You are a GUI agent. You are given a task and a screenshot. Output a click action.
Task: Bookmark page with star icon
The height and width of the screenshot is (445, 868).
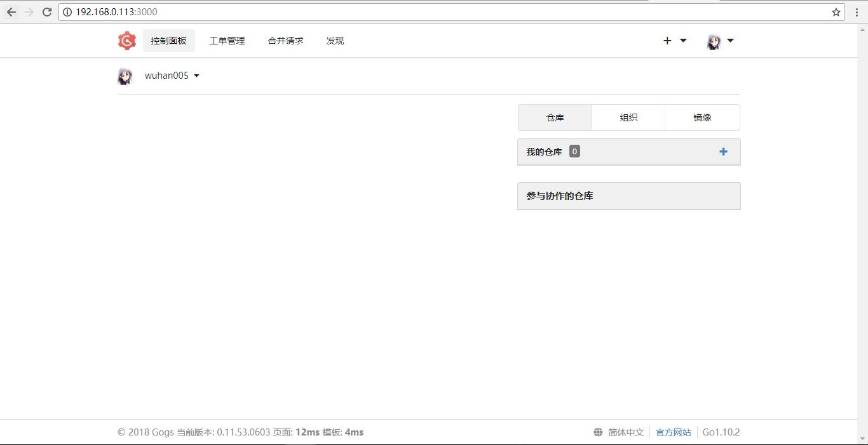(836, 12)
